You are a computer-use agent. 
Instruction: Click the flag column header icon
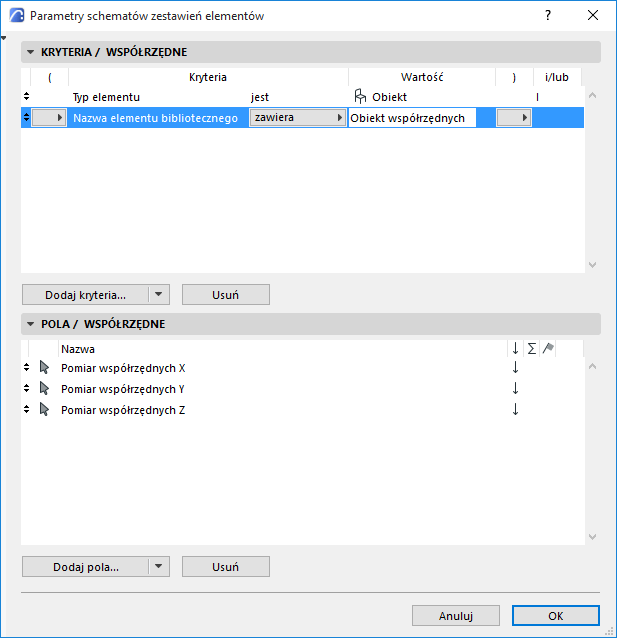[x=548, y=348]
